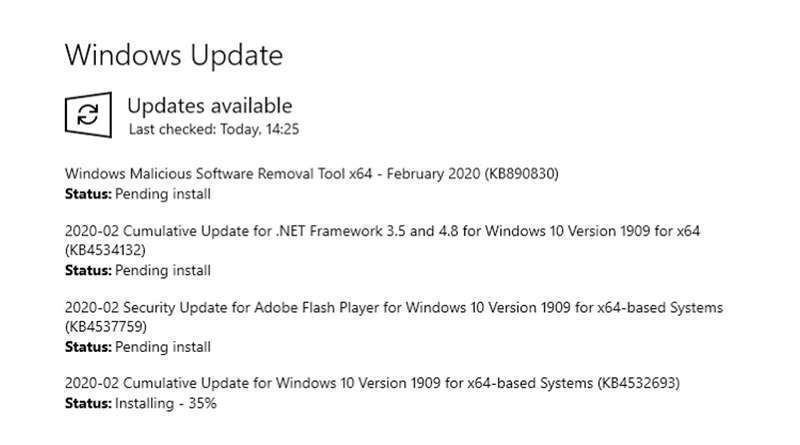This screenshot has height=445, width=800.
Task: Select the Updates available status text
Action: (x=210, y=105)
